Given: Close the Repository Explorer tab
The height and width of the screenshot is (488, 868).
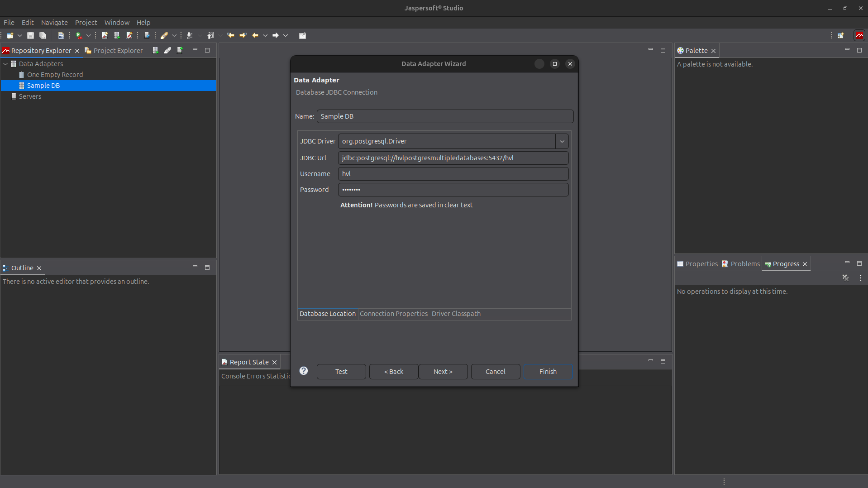Looking at the screenshot, I should [77, 51].
